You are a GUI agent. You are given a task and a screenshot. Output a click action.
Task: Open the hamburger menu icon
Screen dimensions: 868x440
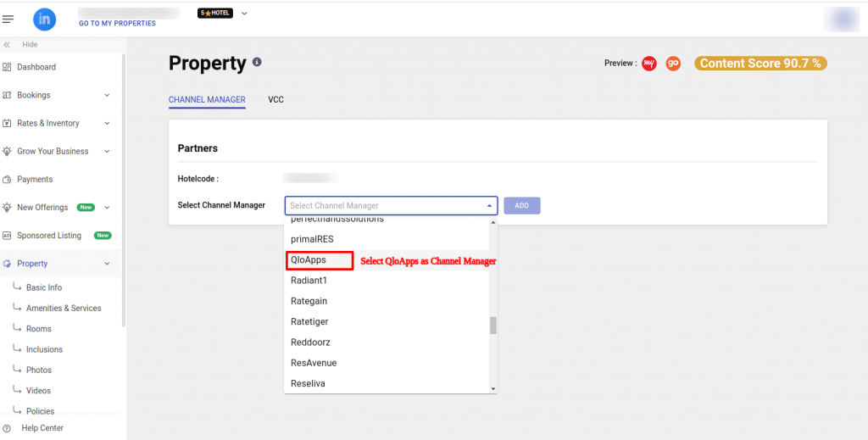tap(8, 19)
